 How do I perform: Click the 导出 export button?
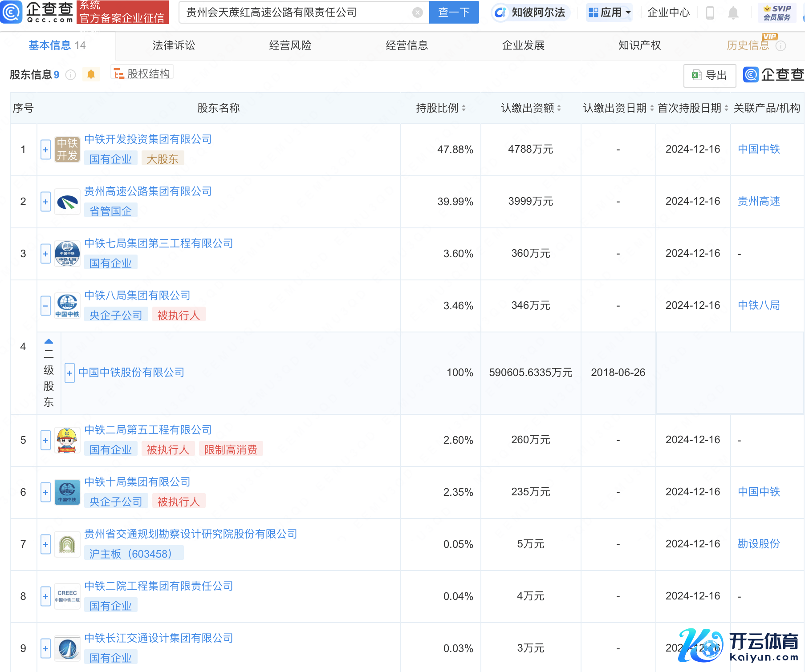click(709, 75)
